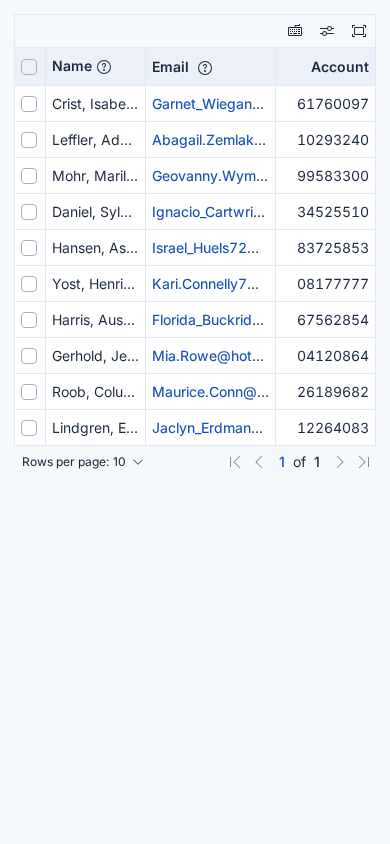Go to the first page
Viewport: 390px width, 844px height.
click(x=235, y=462)
